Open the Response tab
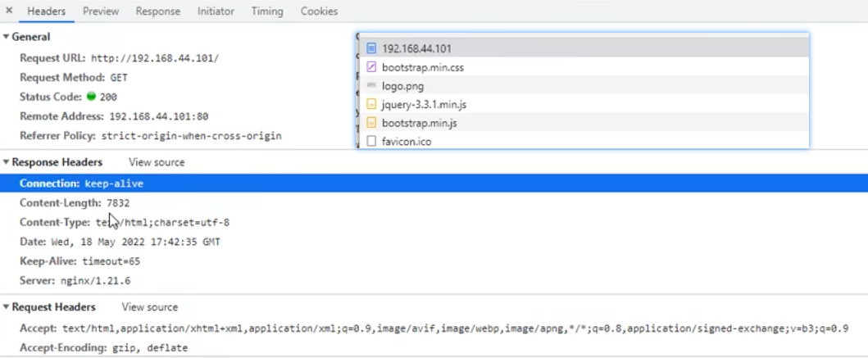Image resolution: width=868 pixels, height=358 pixels. [x=158, y=11]
